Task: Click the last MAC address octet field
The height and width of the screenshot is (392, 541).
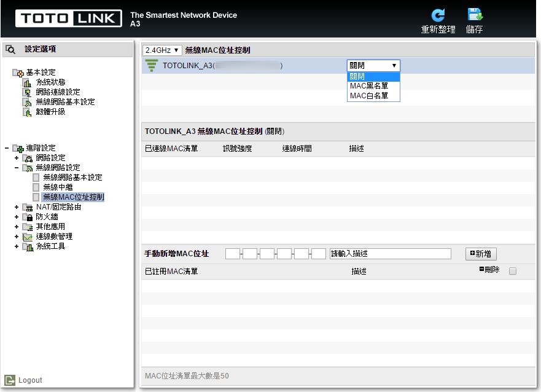Action: click(x=319, y=254)
